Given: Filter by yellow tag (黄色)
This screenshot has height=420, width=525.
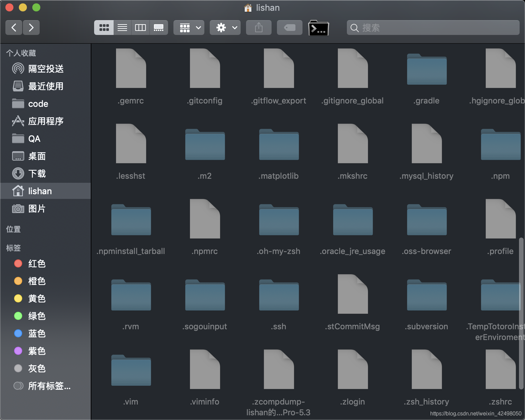Looking at the screenshot, I should pos(46,299).
